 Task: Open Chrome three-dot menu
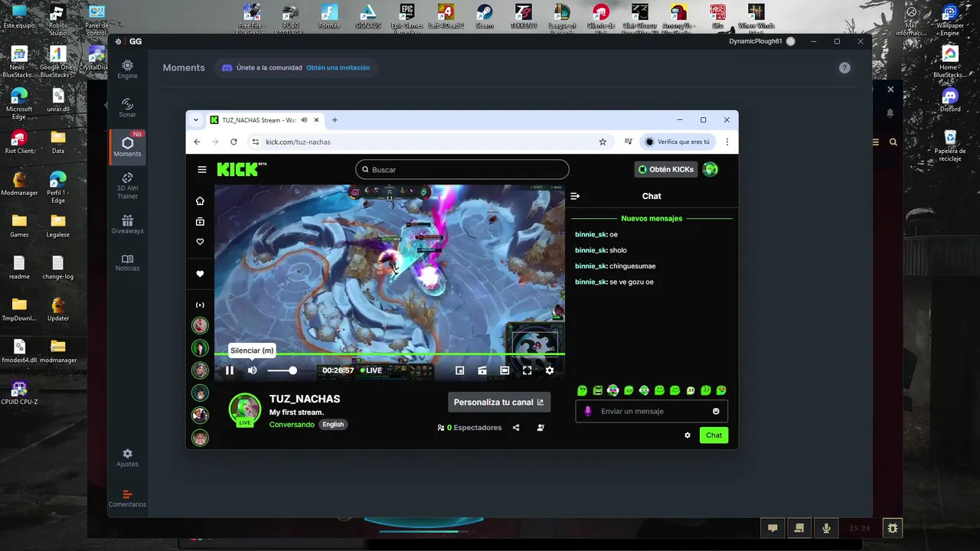click(727, 142)
